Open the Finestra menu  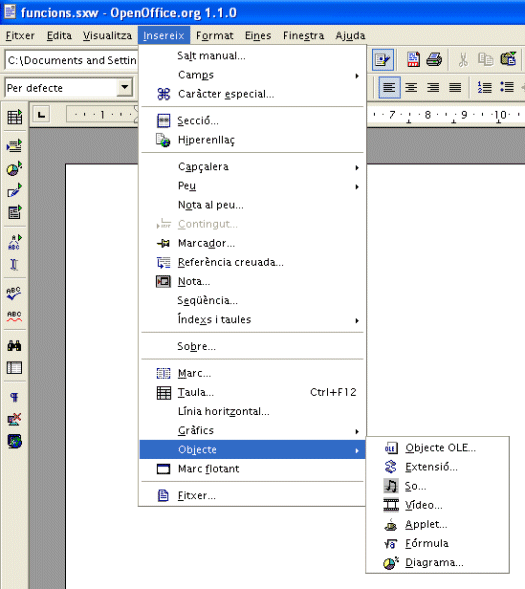coord(303,36)
